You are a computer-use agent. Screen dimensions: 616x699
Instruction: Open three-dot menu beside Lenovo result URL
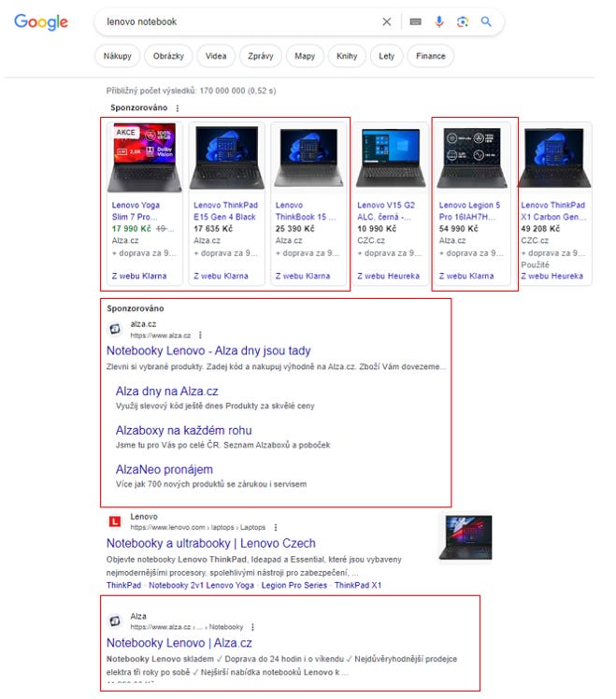point(276,527)
